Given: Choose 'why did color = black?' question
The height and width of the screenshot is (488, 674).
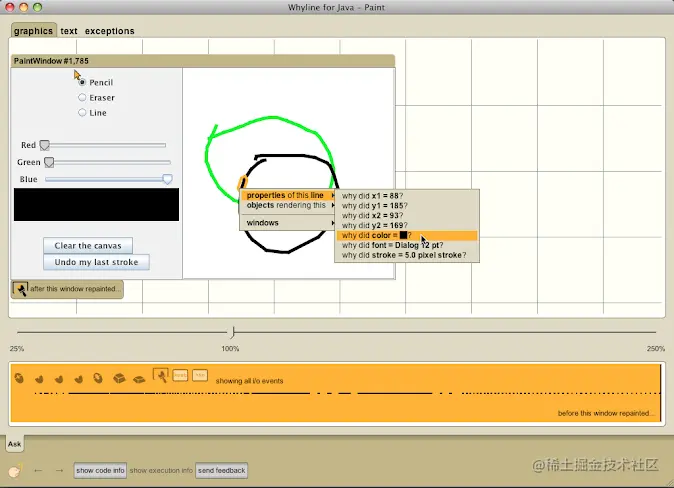Looking at the screenshot, I should pos(407,235).
